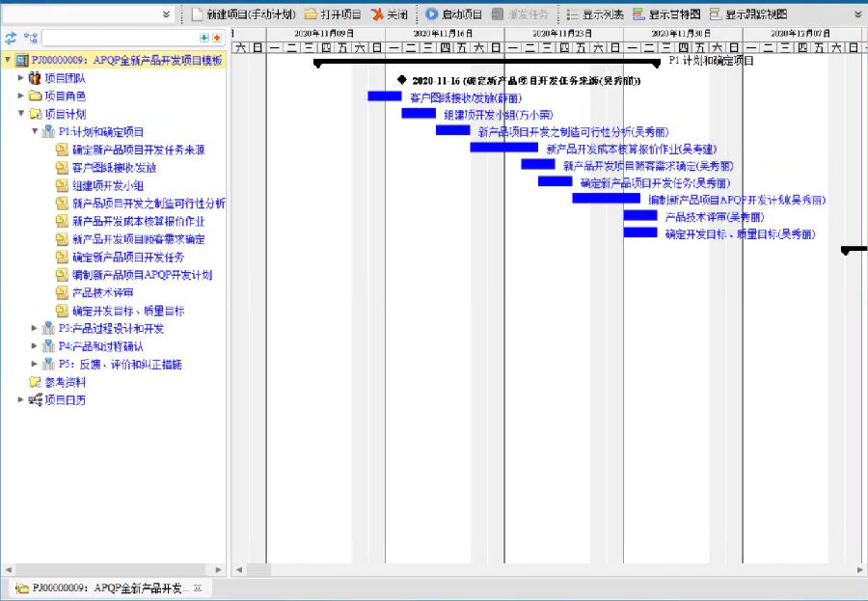Image resolution: width=868 pixels, height=601 pixels.
Task: Click the 派发任务 toolbar button
Action: click(521, 14)
